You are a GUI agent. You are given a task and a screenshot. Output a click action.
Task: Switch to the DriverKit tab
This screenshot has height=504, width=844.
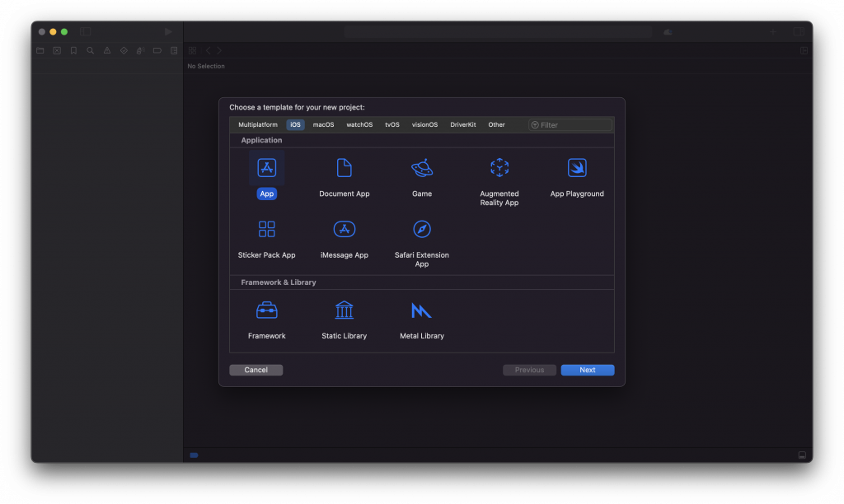pos(463,125)
